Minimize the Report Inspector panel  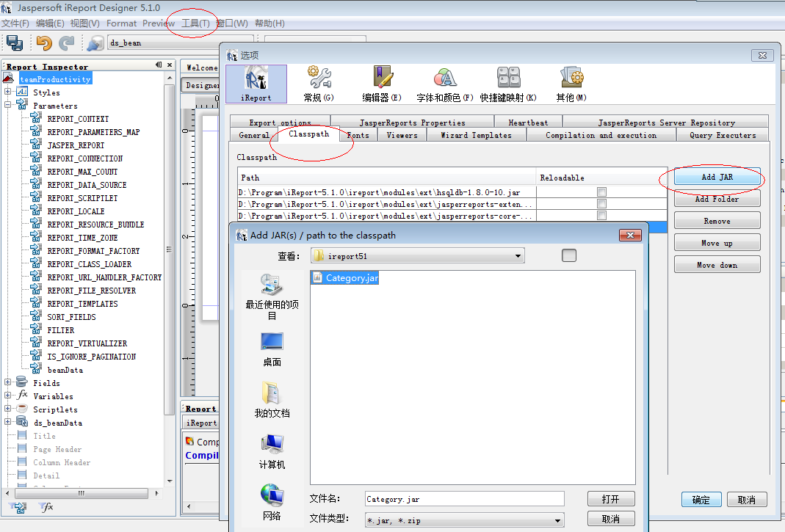tap(159, 65)
